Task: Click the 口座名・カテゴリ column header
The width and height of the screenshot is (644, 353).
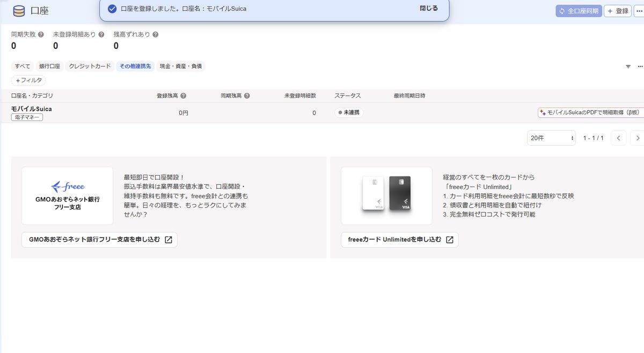Action: (x=32, y=96)
